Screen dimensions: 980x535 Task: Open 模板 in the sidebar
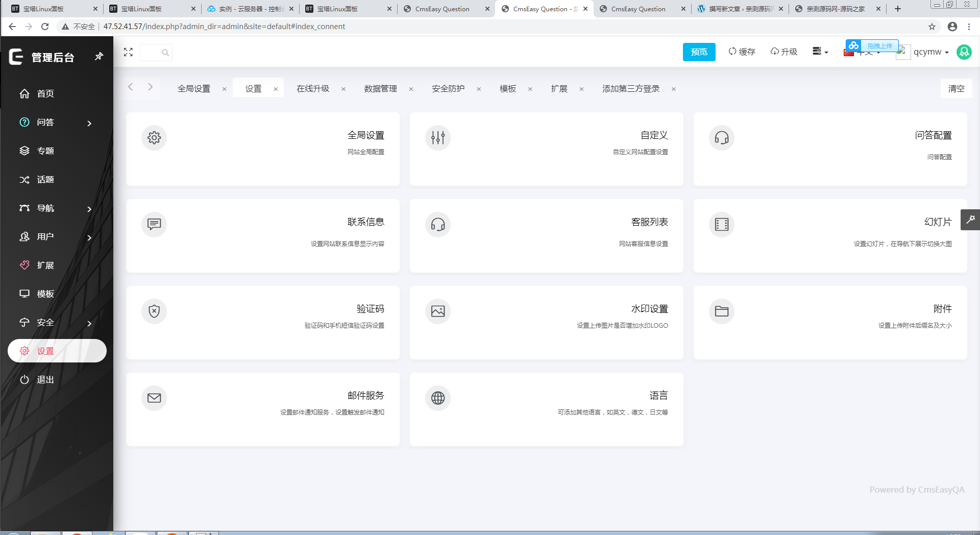click(x=57, y=294)
